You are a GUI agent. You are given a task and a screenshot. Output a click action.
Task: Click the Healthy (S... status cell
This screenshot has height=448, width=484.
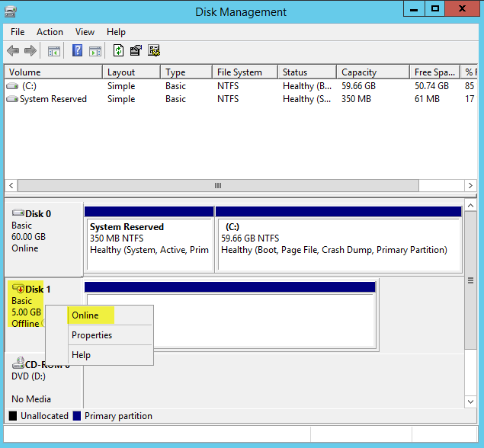(307, 99)
